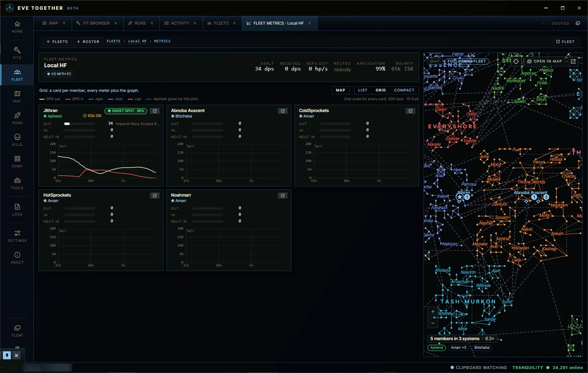Pop out the Jithran member card
The image size is (588, 373).
155,111
